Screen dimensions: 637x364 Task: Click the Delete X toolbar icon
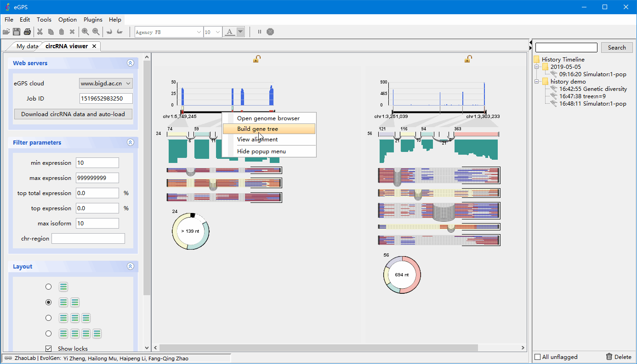click(72, 32)
